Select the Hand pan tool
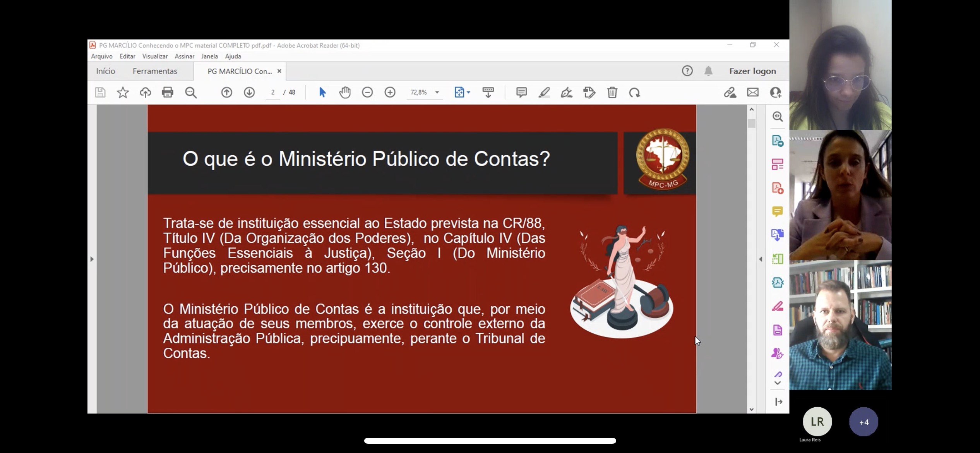The height and width of the screenshot is (453, 980). (x=344, y=93)
